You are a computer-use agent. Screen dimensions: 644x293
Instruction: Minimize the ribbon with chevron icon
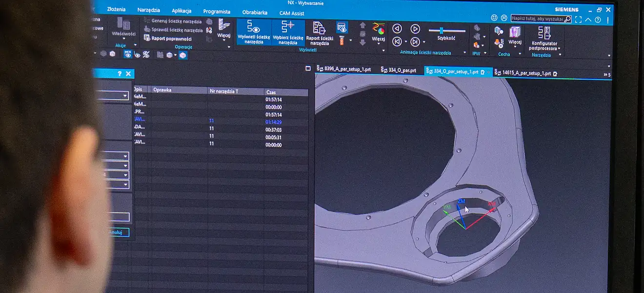[x=588, y=20]
